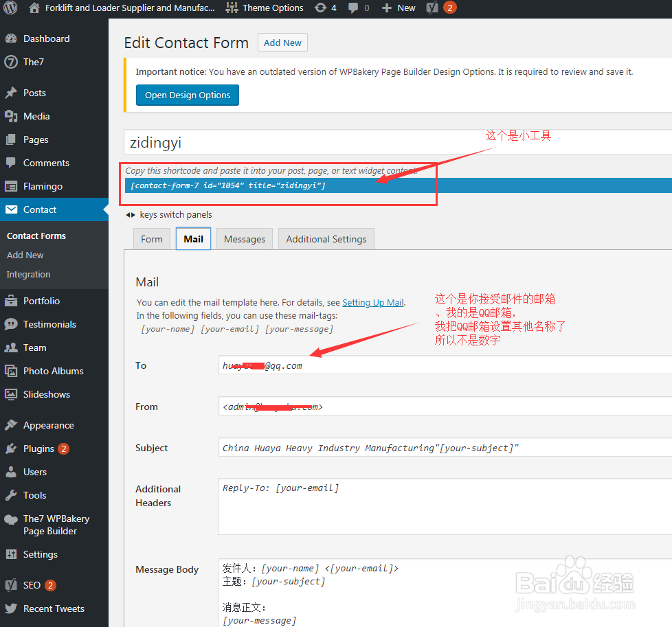Open the updates icon showing 4
672x627 pixels.
321,8
